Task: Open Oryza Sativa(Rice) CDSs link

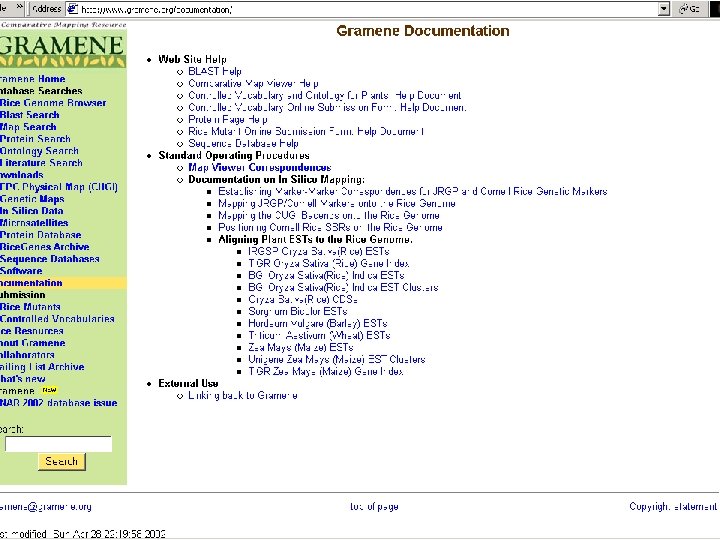Action: click(x=303, y=299)
